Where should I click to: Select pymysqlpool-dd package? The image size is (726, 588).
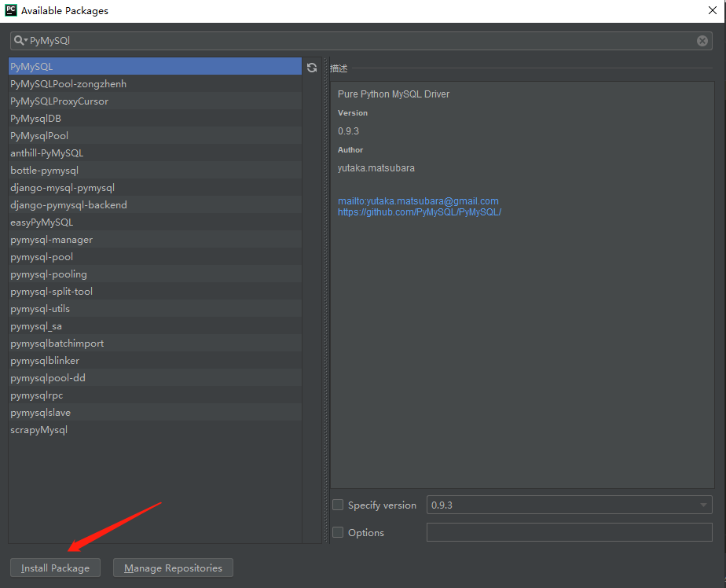pyautogui.click(x=155, y=377)
